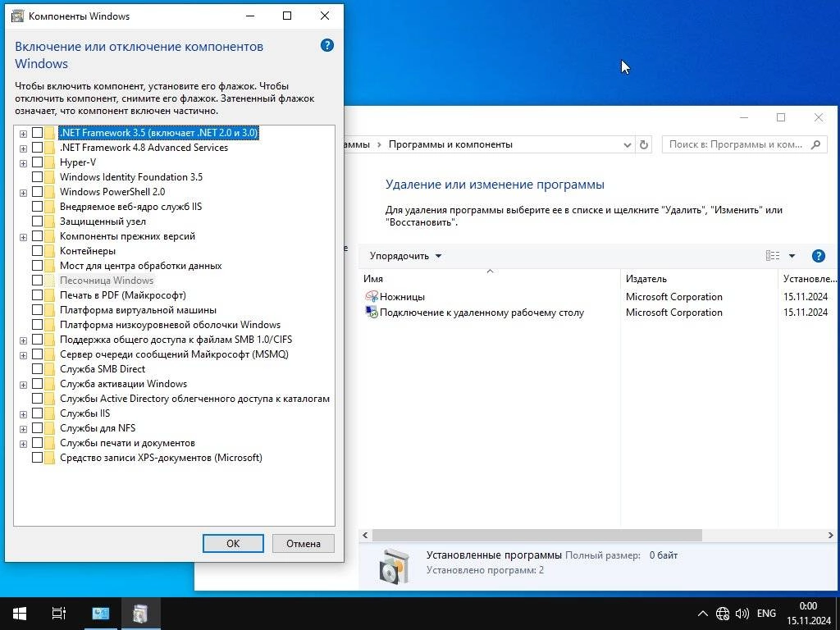Select Платформа низкоуровневой оболочки Windows

[x=171, y=325]
